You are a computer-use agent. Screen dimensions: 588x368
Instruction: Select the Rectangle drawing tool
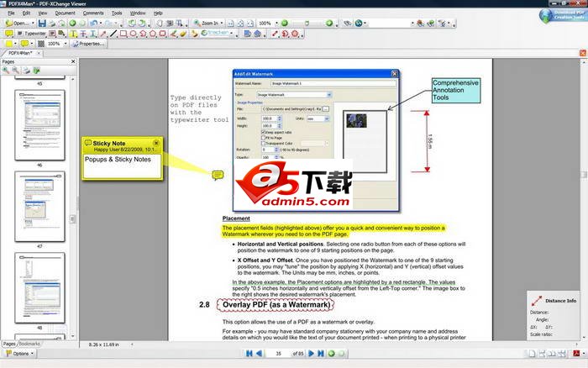coord(123,34)
